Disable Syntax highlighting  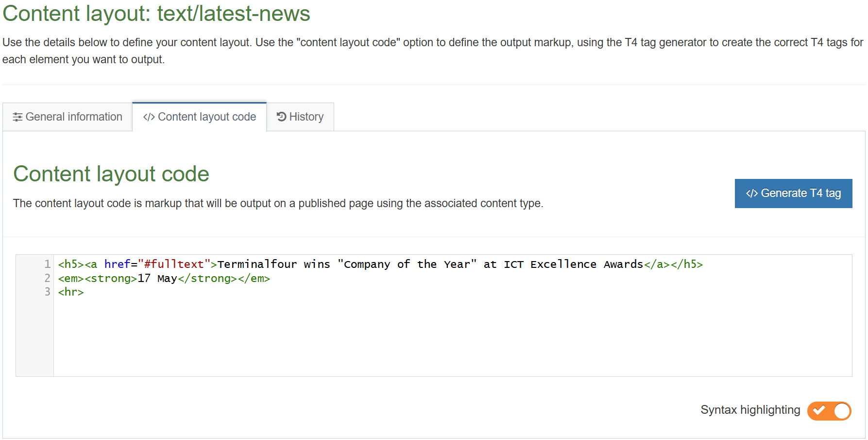pyautogui.click(x=829, y=411)
